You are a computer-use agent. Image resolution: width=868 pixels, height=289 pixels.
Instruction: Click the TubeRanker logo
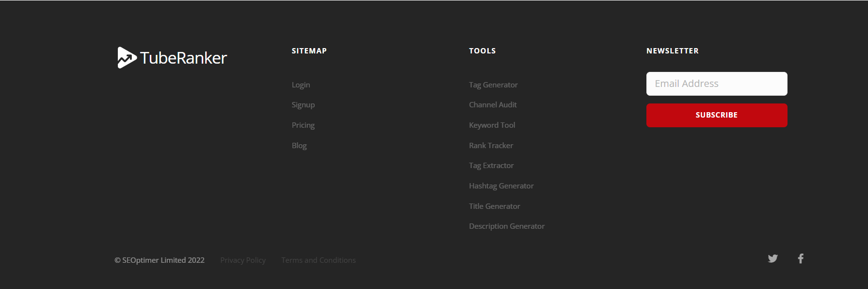point(172,58)
